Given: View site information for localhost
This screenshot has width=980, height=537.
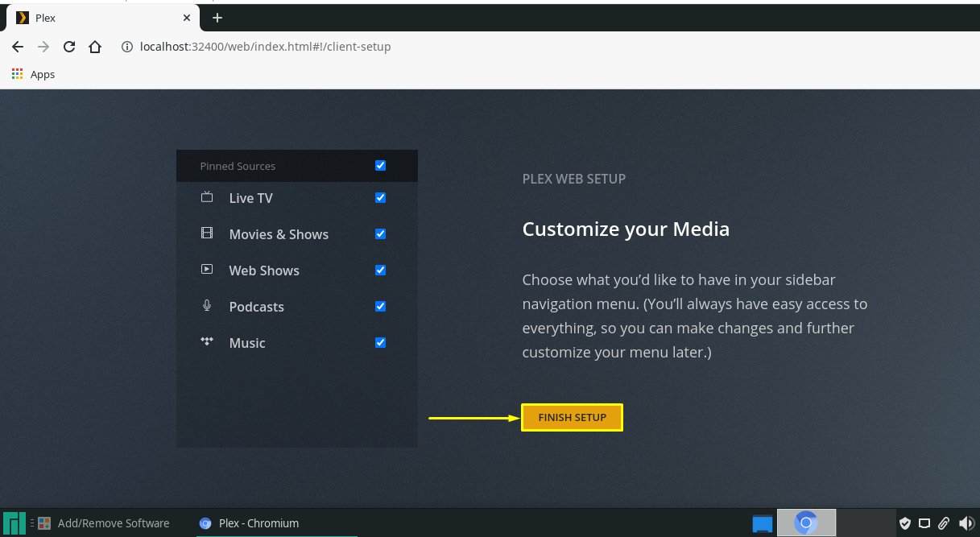Looking at the screenshot, I should point(126,47).
